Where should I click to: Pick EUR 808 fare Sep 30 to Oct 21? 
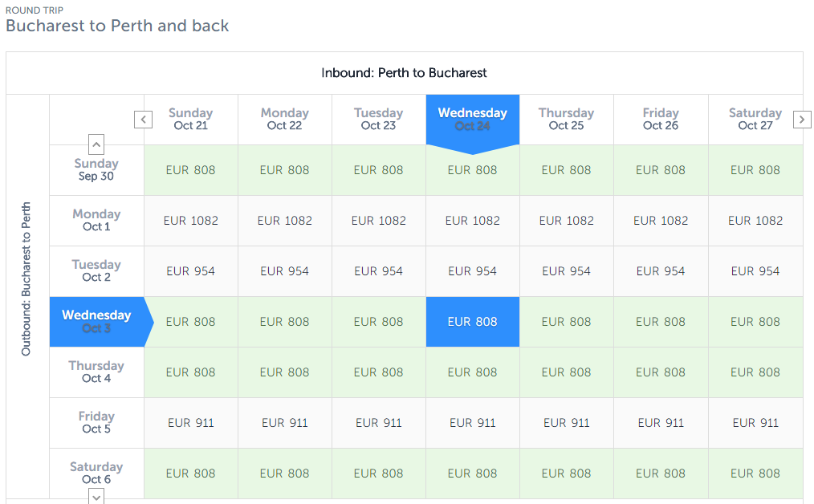(x=190, y=169)
